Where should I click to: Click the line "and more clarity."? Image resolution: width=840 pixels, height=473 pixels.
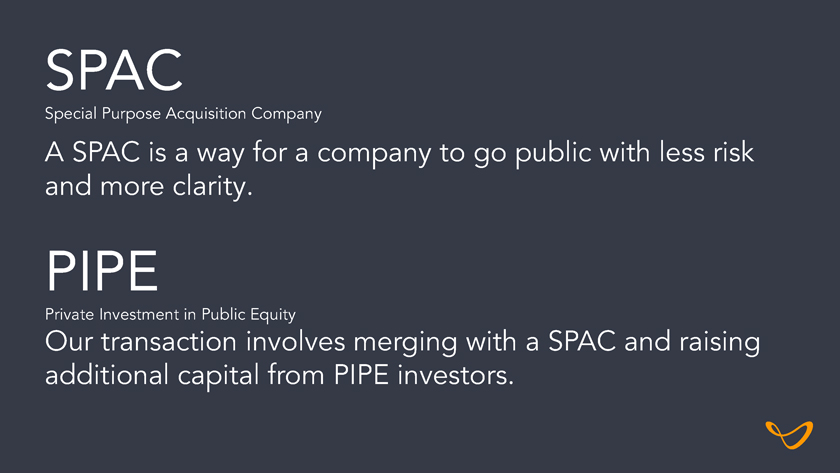click(147, 186)
